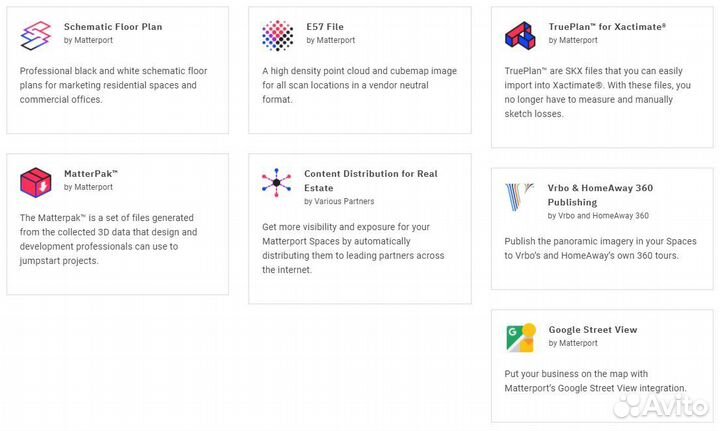Click the MatterPak red box icon
720x431 pixels.
pyautogui.click(x=36, y=181)
